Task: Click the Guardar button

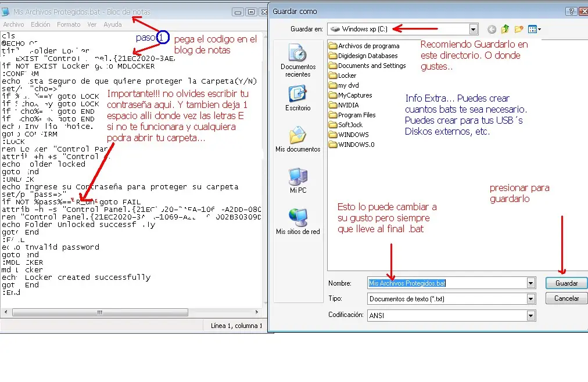Action: tap(567, 283)
